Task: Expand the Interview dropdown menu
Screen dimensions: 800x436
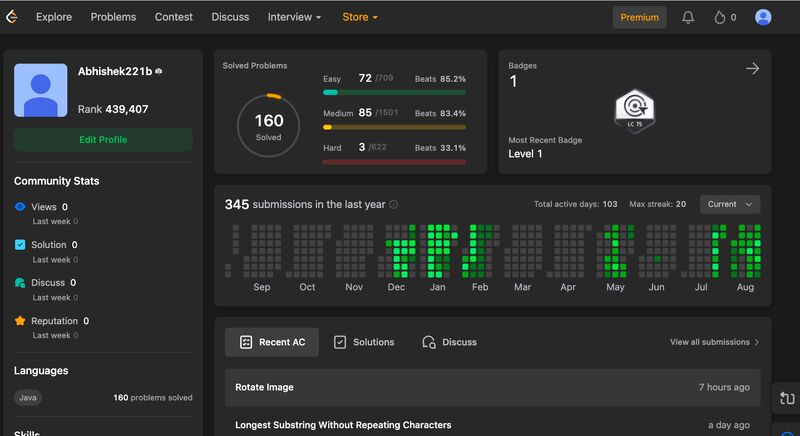Action: (294, 17)
